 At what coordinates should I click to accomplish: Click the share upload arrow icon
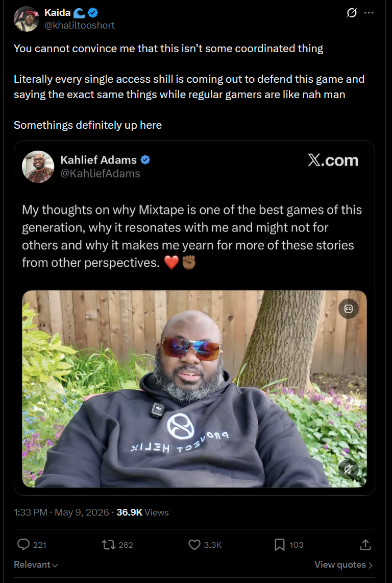365,544
